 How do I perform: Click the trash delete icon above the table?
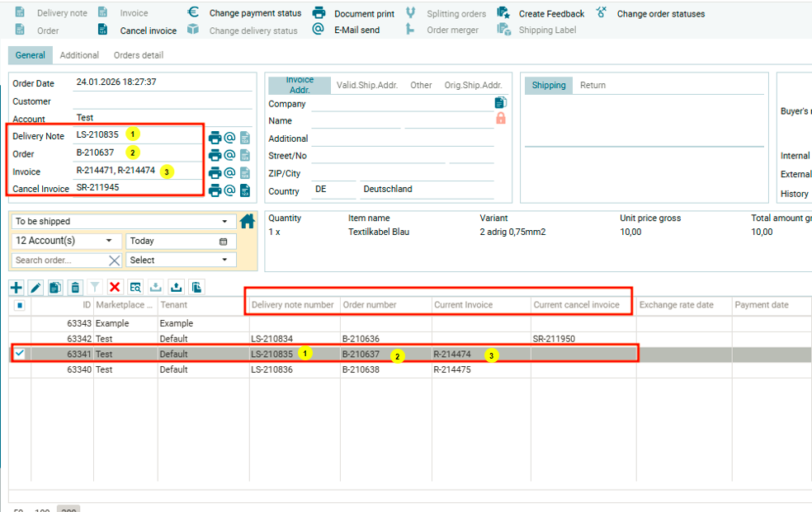pyautogui.click(x=75, y=287)
